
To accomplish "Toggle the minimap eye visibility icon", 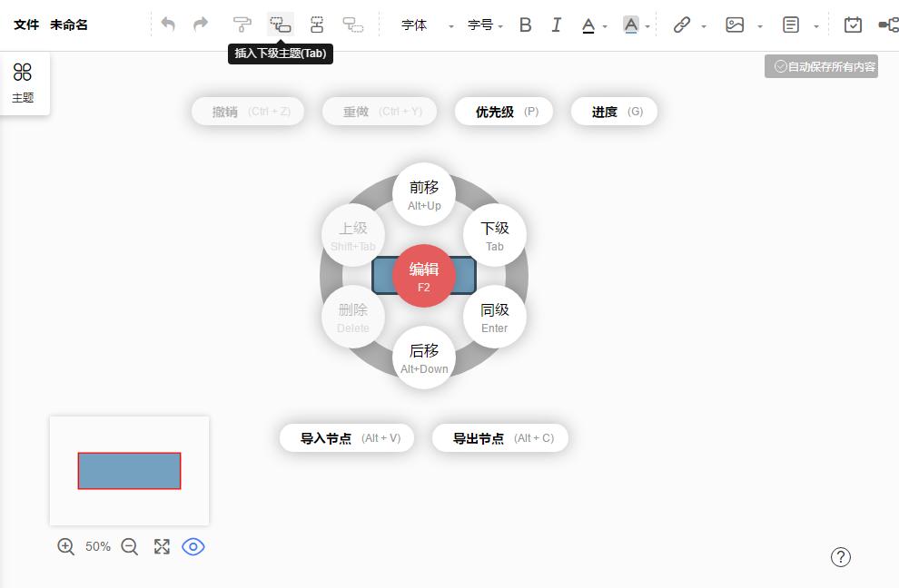I will coord(193,546).
